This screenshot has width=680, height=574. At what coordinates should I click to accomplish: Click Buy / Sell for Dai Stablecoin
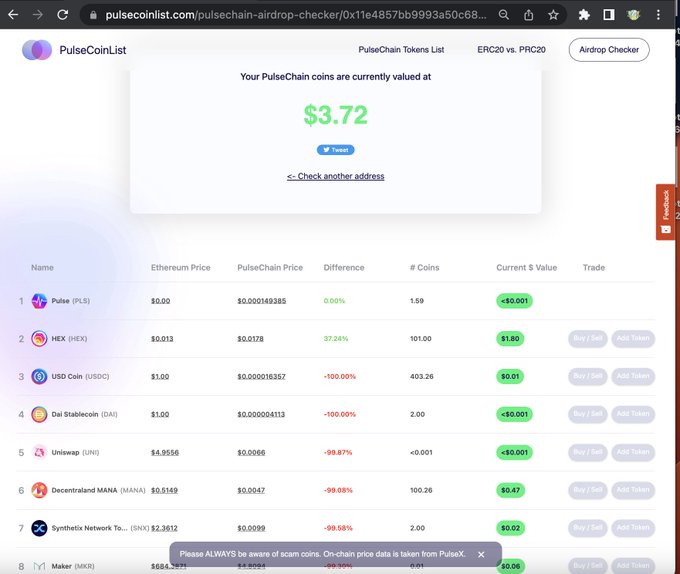588,414
